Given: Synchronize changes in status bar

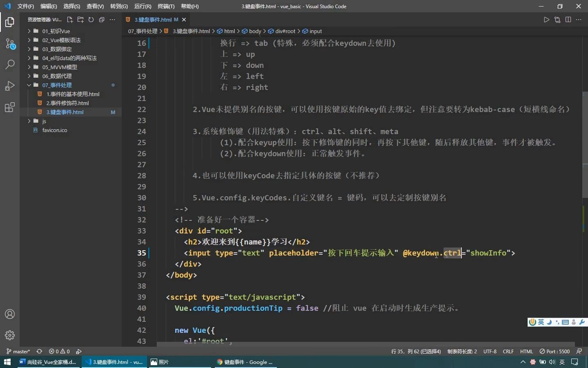Looking at the screenshot, I should click(x=39, y=351).
